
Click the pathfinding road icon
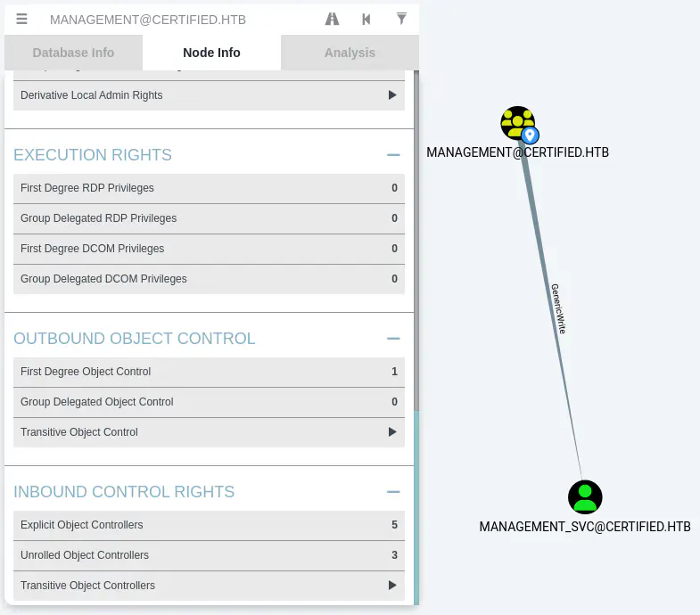point(332,19)
